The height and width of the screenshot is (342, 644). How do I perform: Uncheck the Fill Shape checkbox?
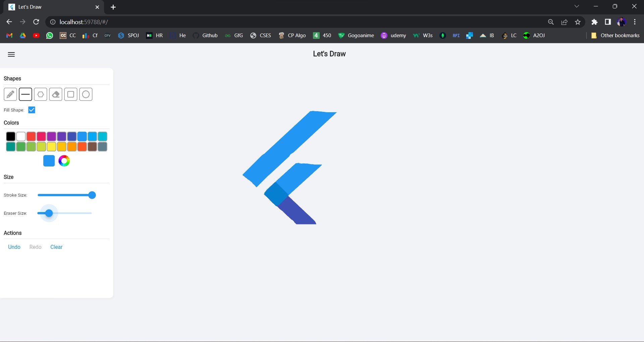[32, 110]
